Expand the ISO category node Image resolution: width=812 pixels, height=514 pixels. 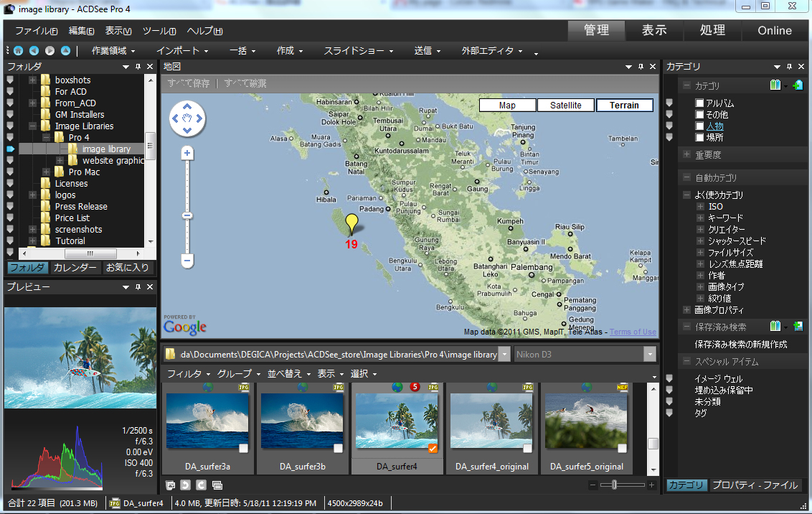coord(700,206)
